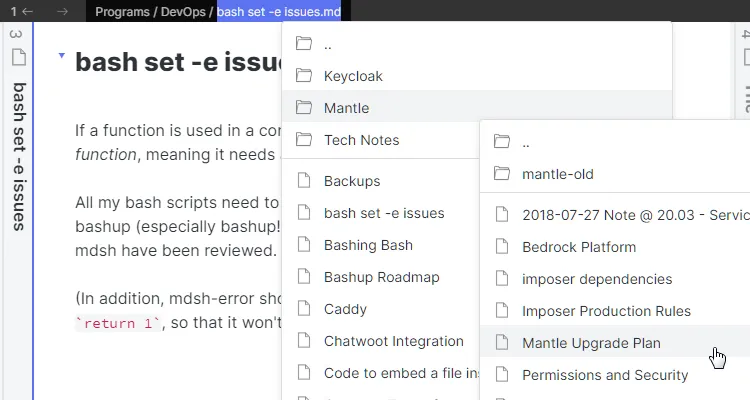Open Mantle Upgrade Plan note
This screenshot has width=750, height=400.
[591, 343]
